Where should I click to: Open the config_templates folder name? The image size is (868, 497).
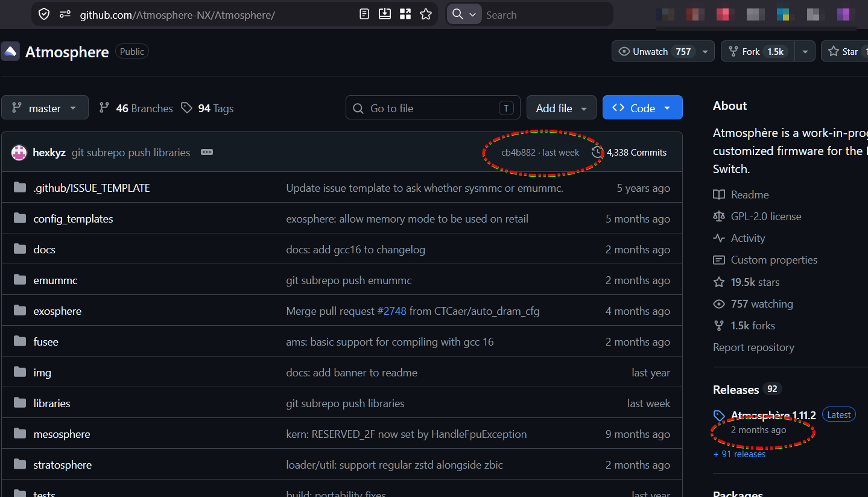tap(74, 219)
